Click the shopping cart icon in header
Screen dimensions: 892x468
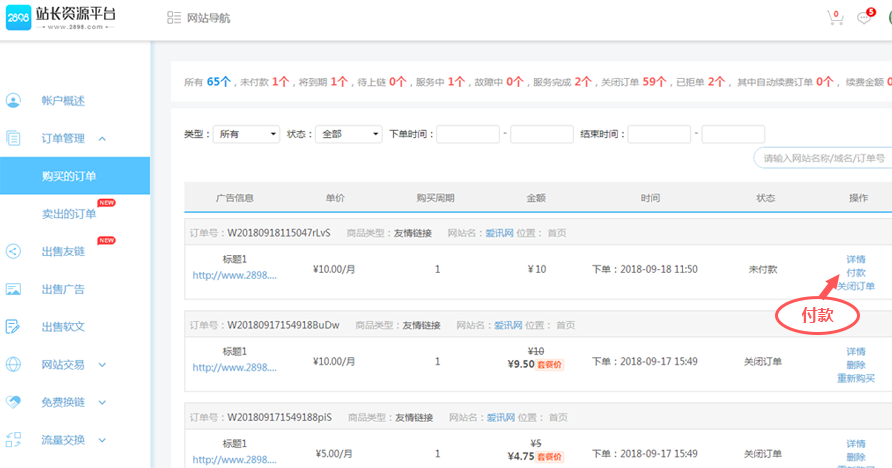[835, 18]
